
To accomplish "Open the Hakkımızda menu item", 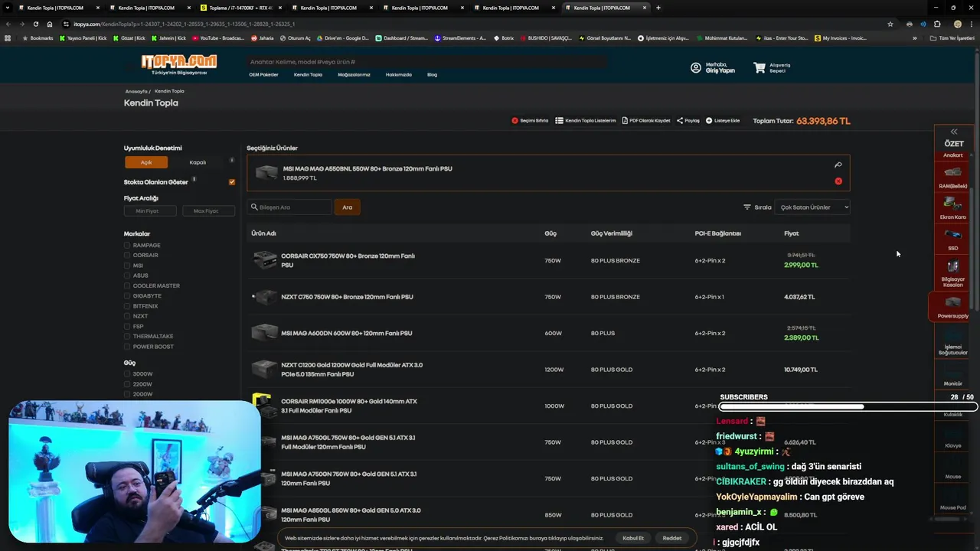I will [x=398, y=74].
